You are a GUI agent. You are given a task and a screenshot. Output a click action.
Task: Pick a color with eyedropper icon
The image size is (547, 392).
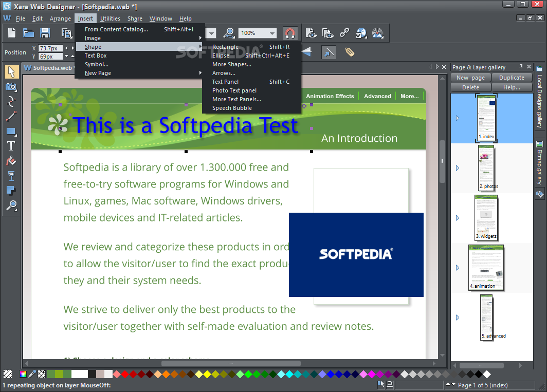click(32, 374)
